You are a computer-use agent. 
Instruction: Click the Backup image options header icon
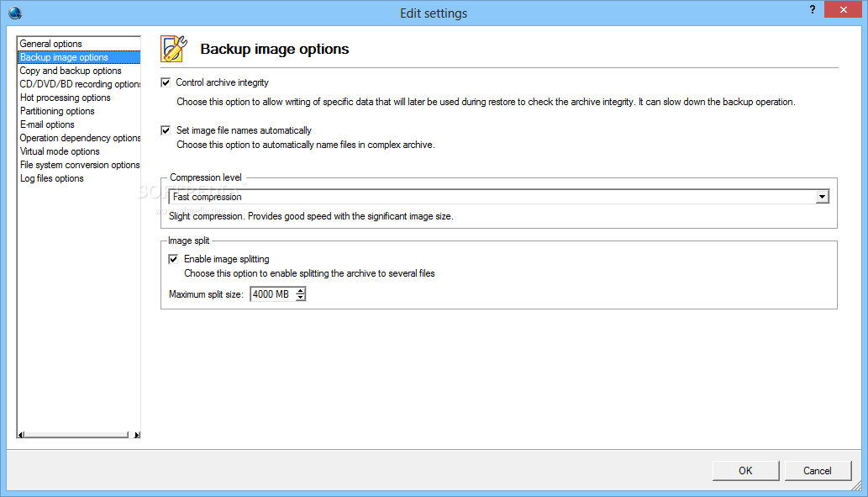point(174,49)
